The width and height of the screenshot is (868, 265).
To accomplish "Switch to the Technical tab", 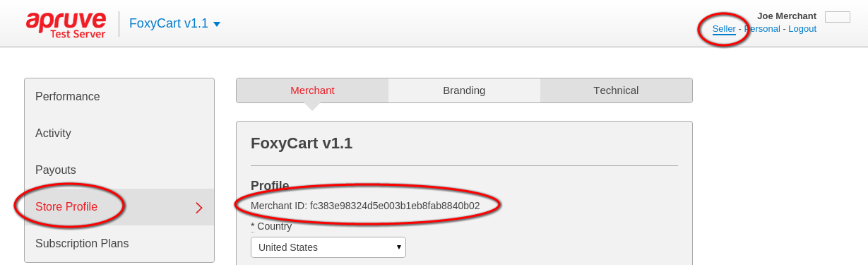I will 616,90.
